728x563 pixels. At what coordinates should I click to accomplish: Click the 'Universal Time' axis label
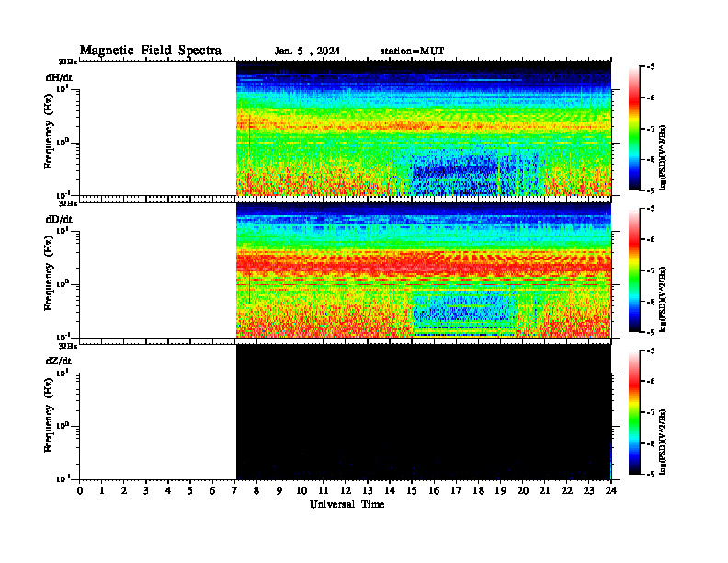point(347,504)
